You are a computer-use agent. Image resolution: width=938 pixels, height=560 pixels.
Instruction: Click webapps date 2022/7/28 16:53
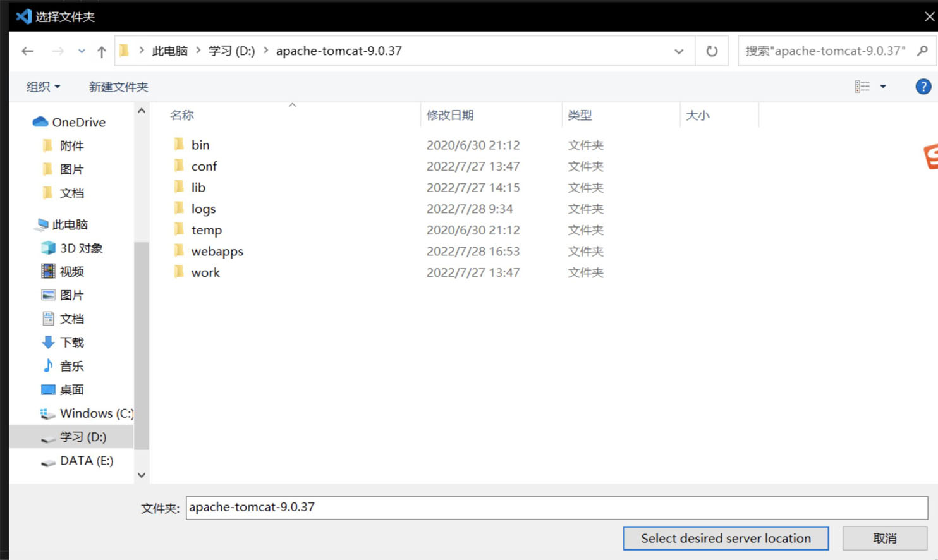click(473, 252)
